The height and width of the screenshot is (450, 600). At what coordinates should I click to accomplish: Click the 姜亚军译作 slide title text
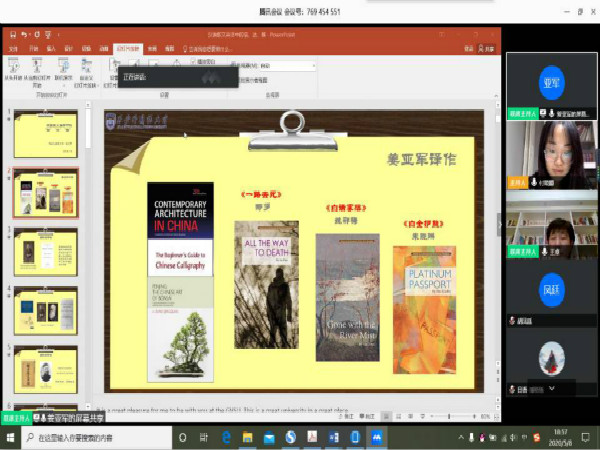click(421, 159)
